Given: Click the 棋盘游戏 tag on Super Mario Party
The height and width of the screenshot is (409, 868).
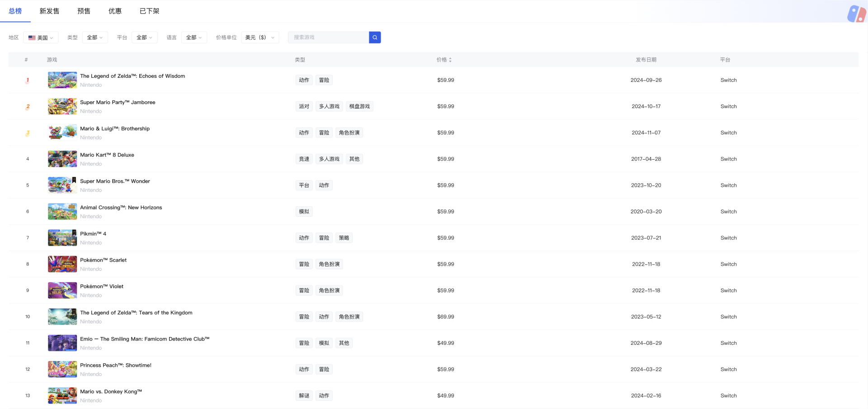Looking at the screenshot, I should [x=359, y=106].
